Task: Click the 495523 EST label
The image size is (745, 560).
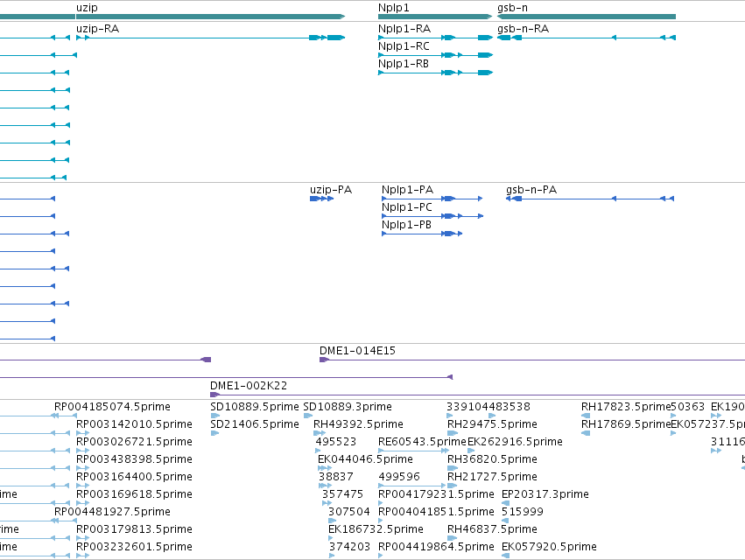Action: (336, 442)
